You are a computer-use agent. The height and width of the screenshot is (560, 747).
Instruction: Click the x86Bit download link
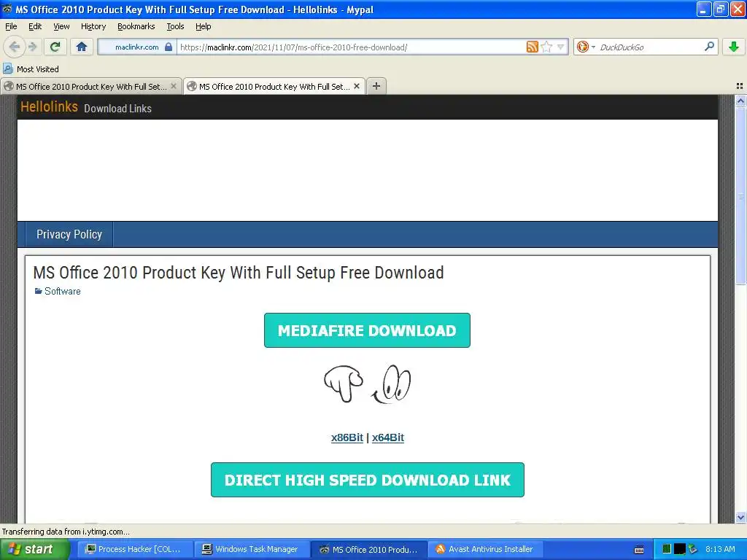click(347, 437)
